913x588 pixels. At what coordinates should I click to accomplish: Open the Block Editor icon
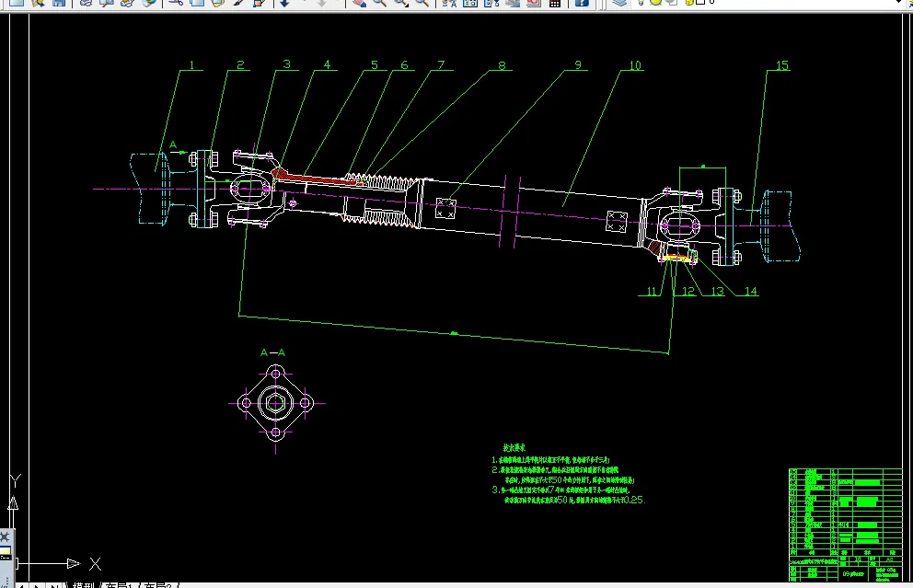tap(260, 3)
